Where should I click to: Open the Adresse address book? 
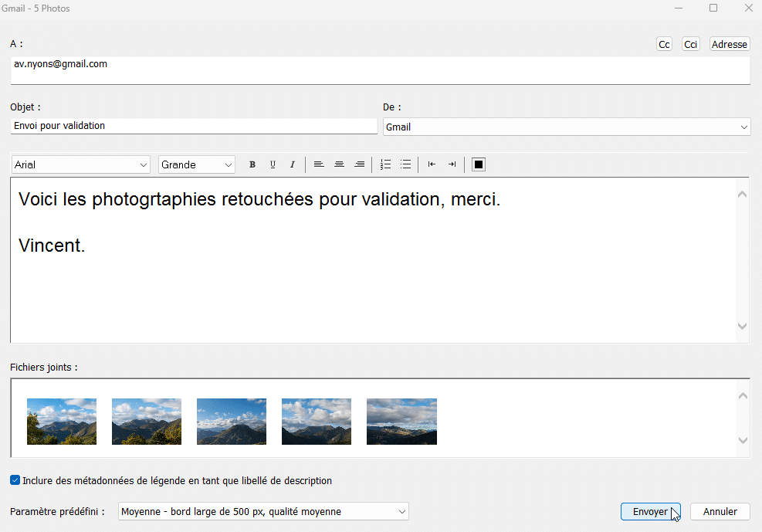click(x=729, y=43)
